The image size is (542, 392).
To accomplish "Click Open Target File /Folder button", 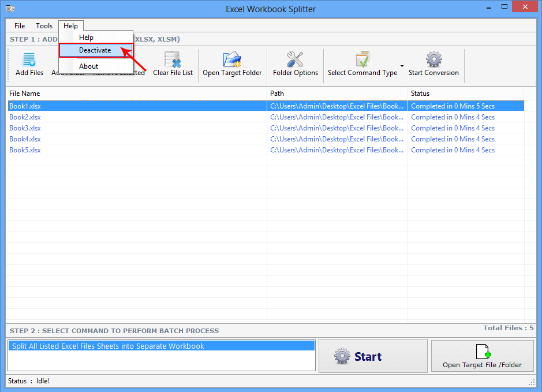I will pos(482,356).
